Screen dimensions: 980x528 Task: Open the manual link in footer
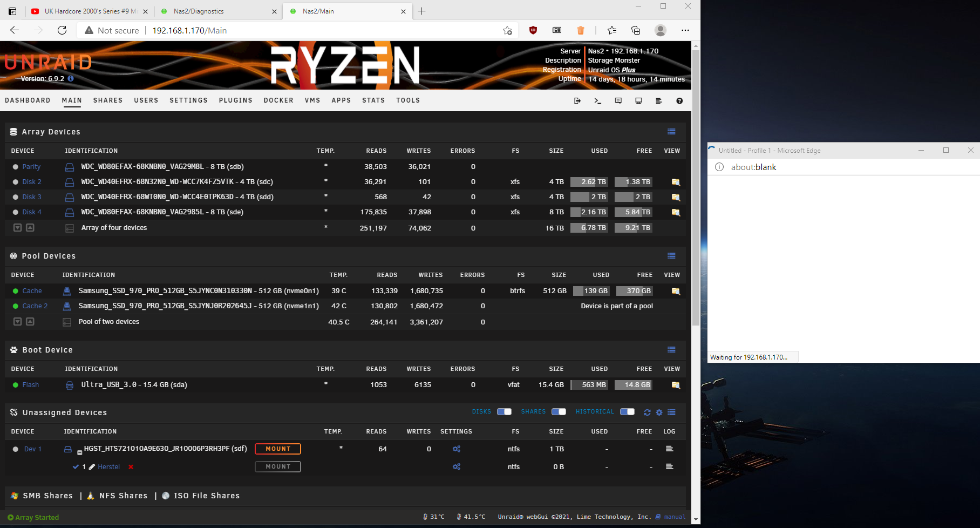click(675, 517)
